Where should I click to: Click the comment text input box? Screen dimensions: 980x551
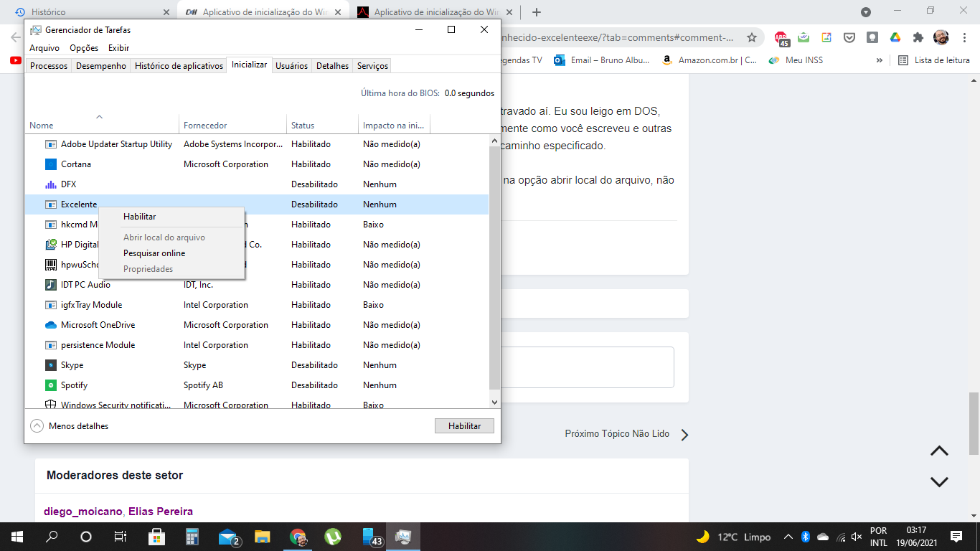588,367
